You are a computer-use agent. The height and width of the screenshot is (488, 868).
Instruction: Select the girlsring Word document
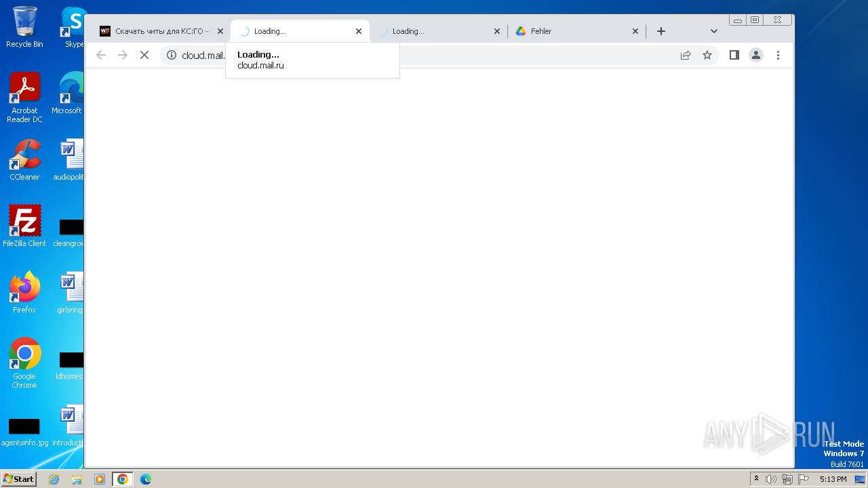[71, 293]
